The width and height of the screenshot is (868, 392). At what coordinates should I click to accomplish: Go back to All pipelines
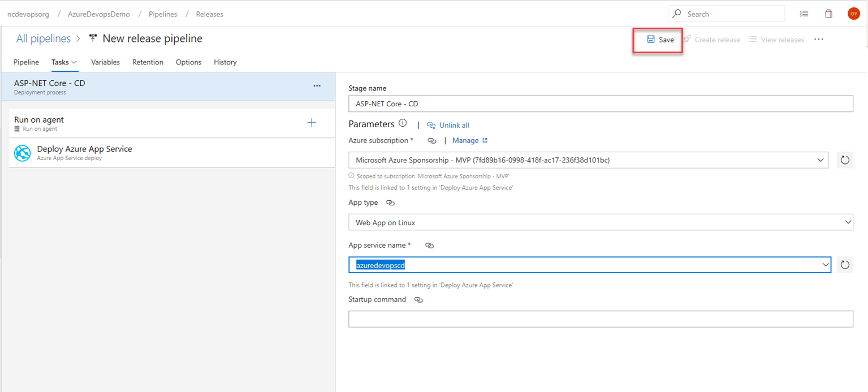tap(44, 38)
